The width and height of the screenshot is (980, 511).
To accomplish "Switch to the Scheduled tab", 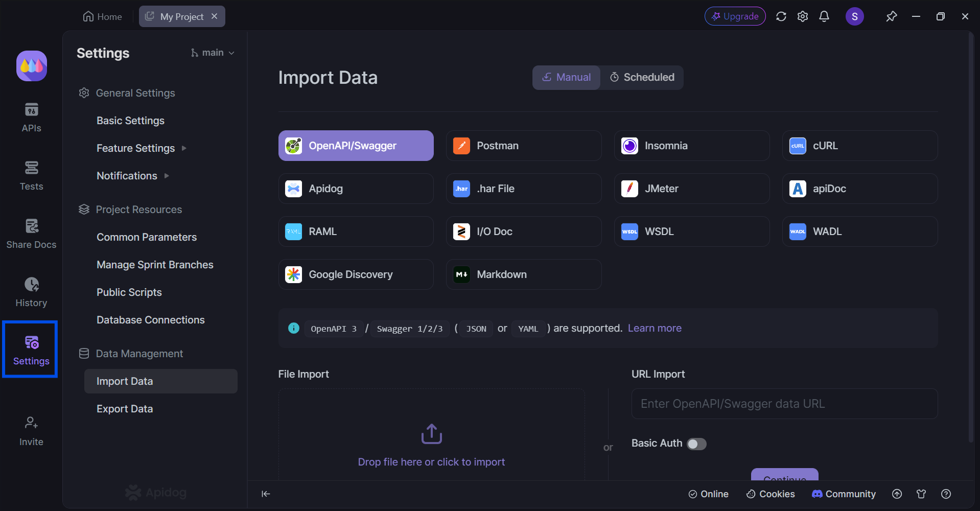I will 642,77.
